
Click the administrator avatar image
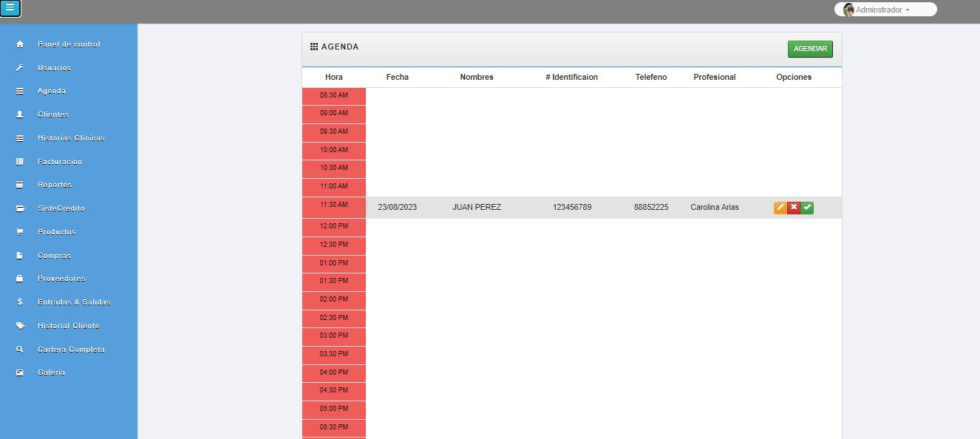pos(848,10)
